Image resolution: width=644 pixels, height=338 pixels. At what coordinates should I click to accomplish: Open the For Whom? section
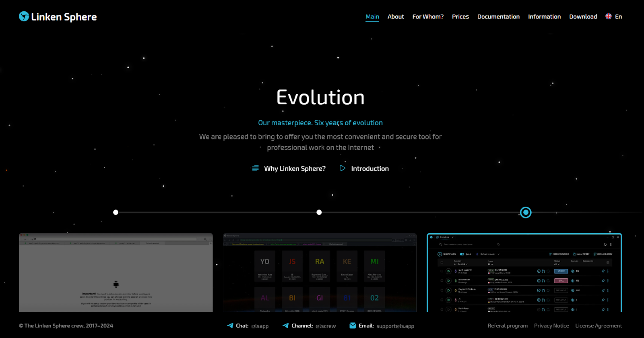(x=428, y=17)
